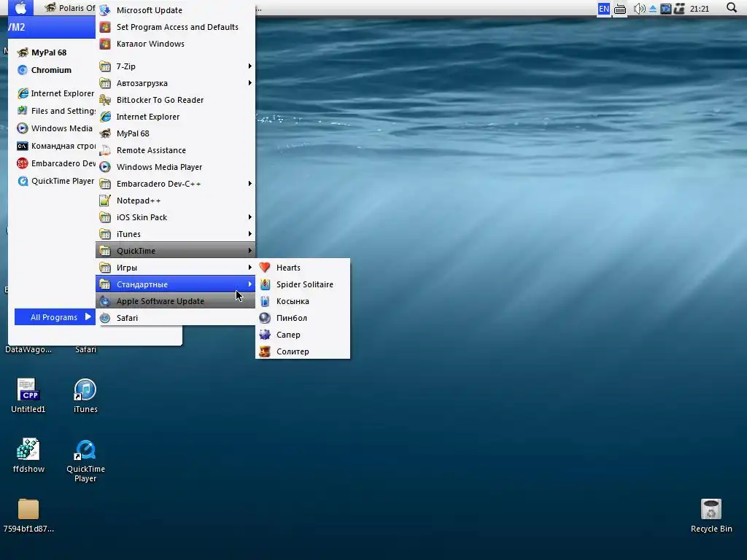Start the Солитер game
The image size is (747, 560).
[303, 351]
